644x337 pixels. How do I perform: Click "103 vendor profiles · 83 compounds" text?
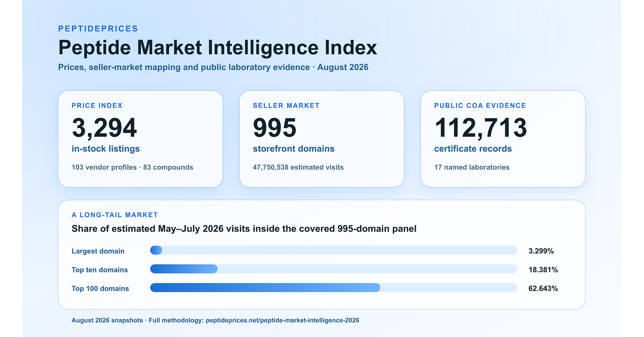(x=132, y=167)
